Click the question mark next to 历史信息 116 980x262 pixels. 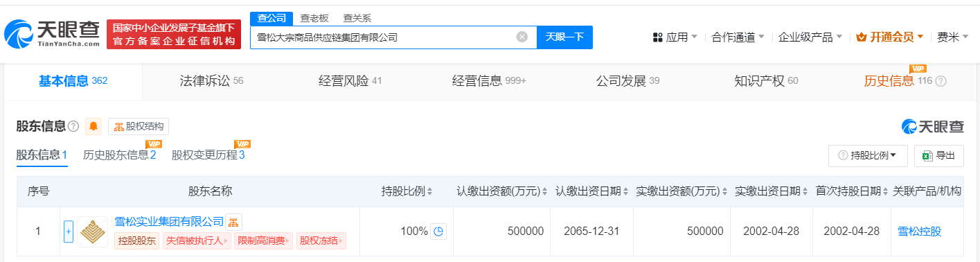941,81
